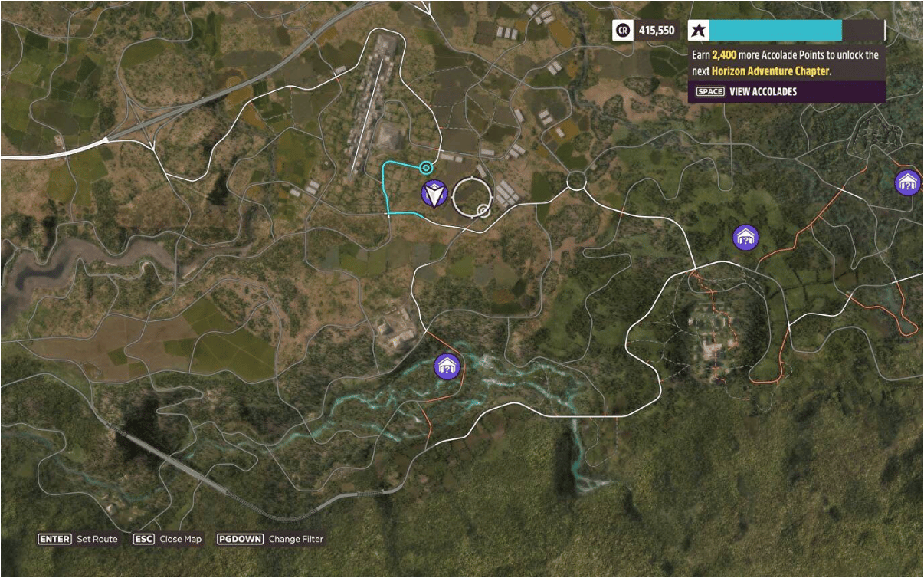Click the Horizon Adventure Chapter yellow text

(770, 71)
